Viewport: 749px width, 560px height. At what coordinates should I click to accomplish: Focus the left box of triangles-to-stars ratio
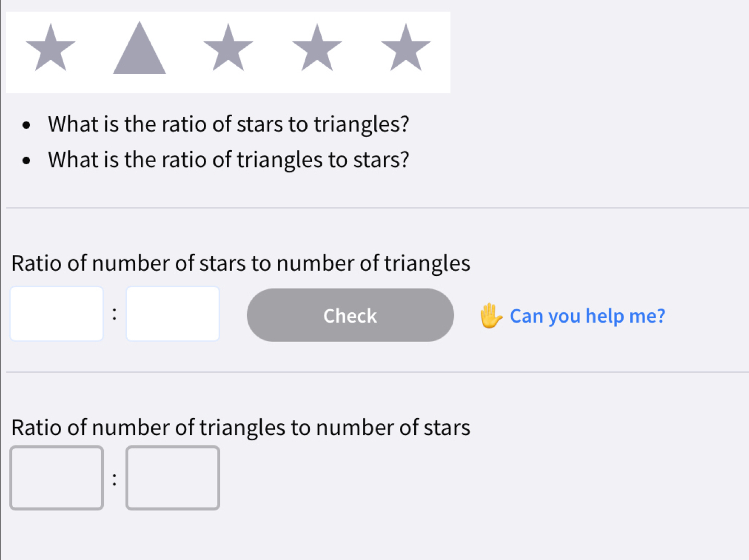(x=57, y=478)
